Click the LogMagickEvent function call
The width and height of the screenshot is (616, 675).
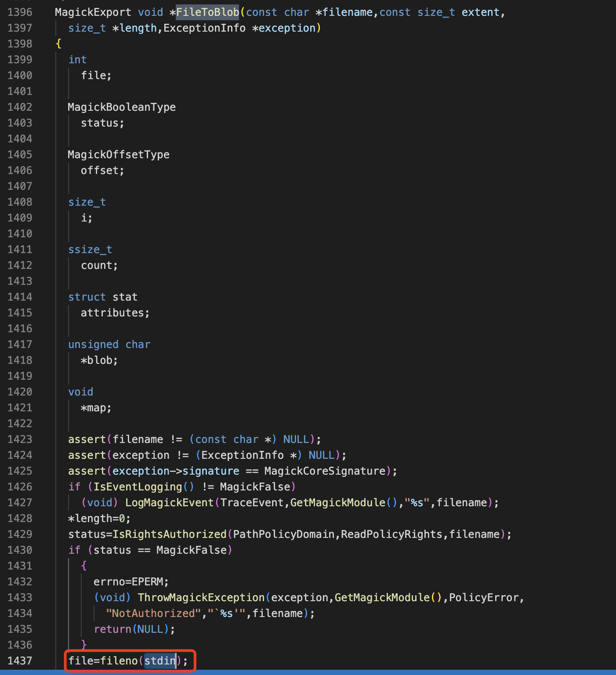[x=169, y=502]
